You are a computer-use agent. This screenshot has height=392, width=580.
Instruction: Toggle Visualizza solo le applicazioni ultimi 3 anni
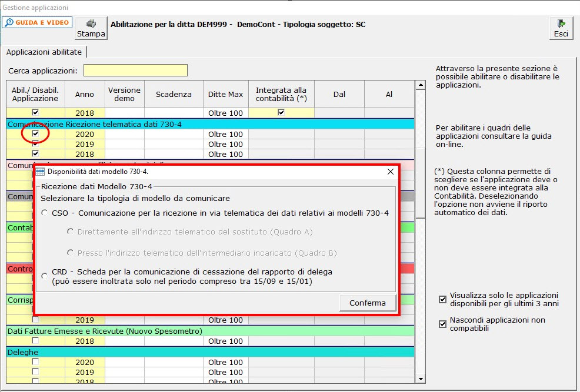(442, 299)
